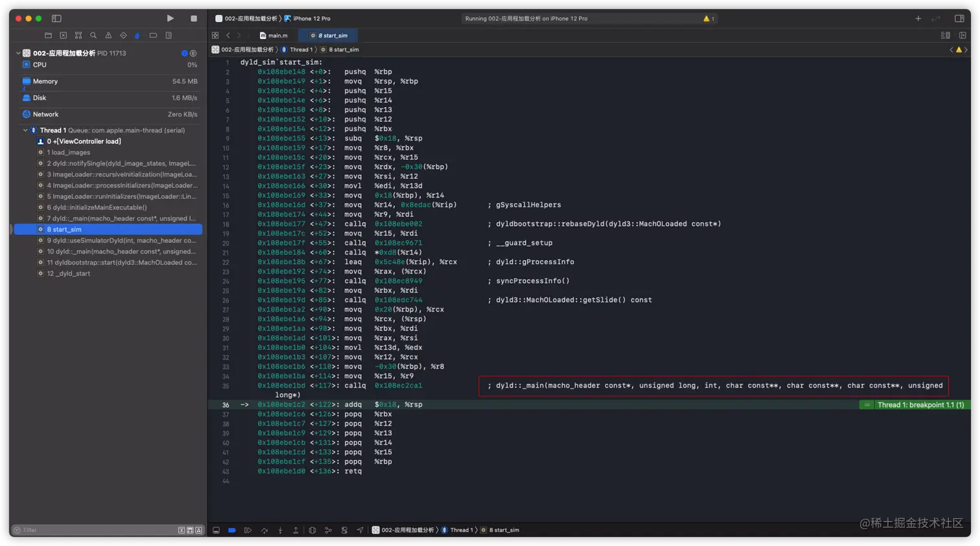Hide the debug area
The width and height of the screenshot is (980, 546).
pyautogui.click(x=216, y=530)
